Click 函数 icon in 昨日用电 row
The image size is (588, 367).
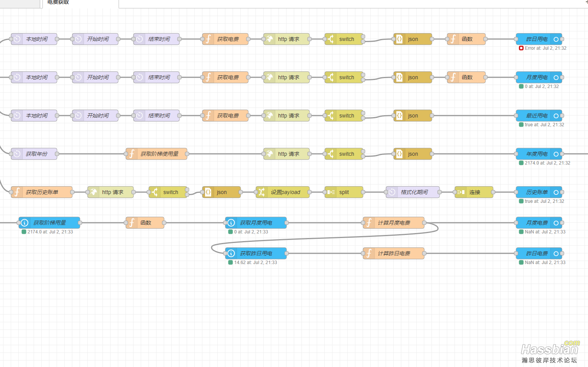pyautogui.click(x=453, y=39)
